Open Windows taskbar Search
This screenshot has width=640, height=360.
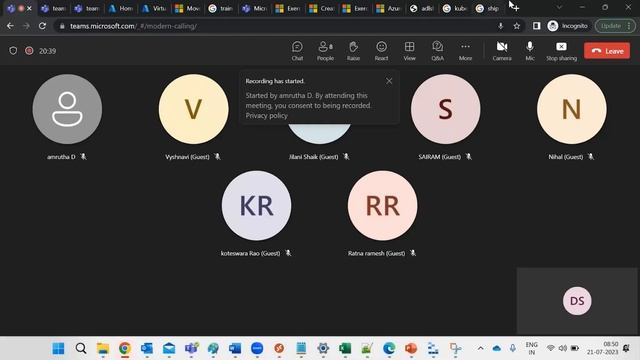click(x=81, y=349)
